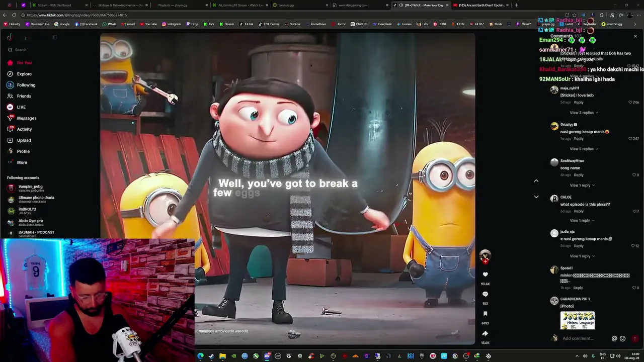Save the video with the bookmark icon

485,314
